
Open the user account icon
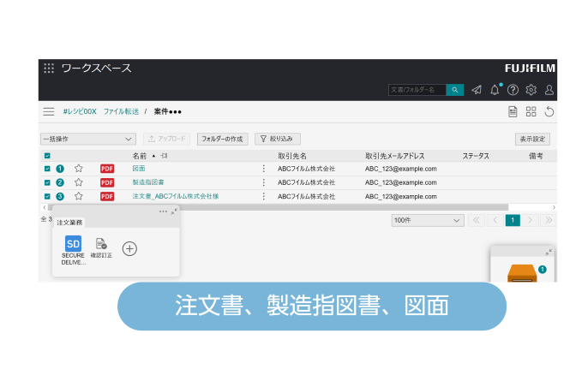point(549,90)
